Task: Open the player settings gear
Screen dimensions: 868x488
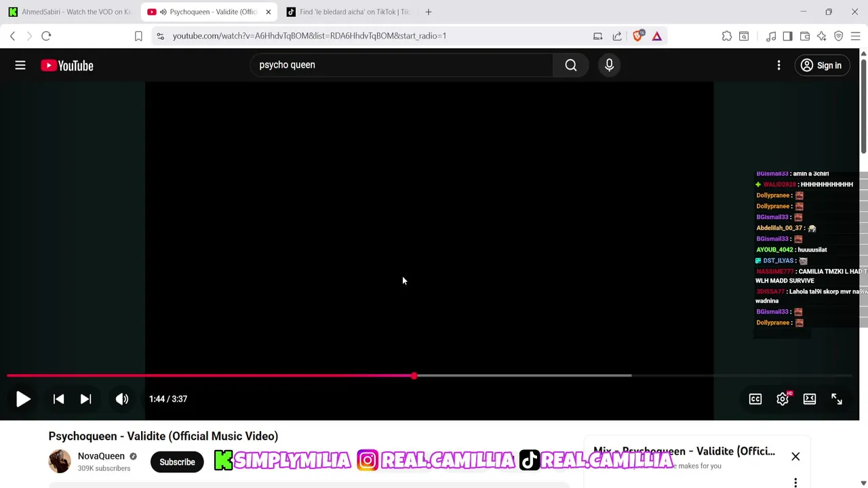Action: 783,399
